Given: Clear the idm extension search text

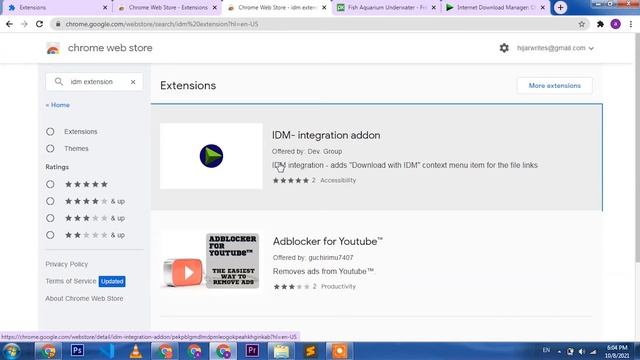Looking at the screenshot, I should pyautogui.click(x=133, y=82).
